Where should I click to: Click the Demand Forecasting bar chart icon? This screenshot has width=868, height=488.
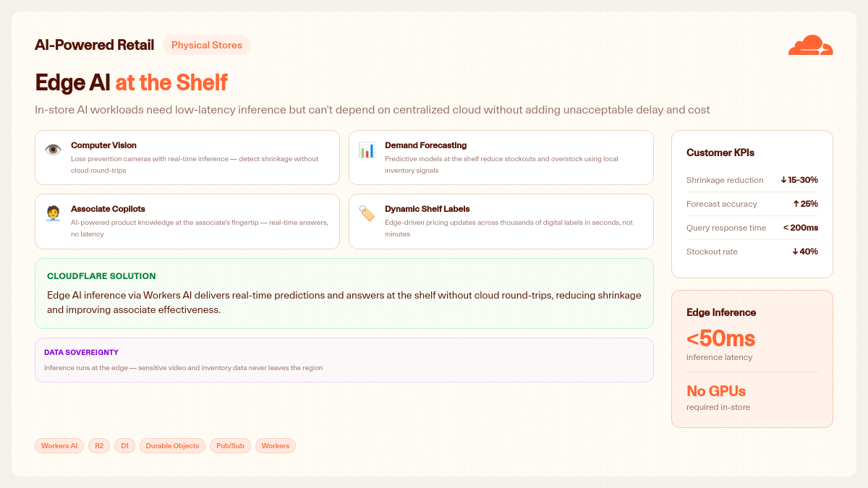367,150
